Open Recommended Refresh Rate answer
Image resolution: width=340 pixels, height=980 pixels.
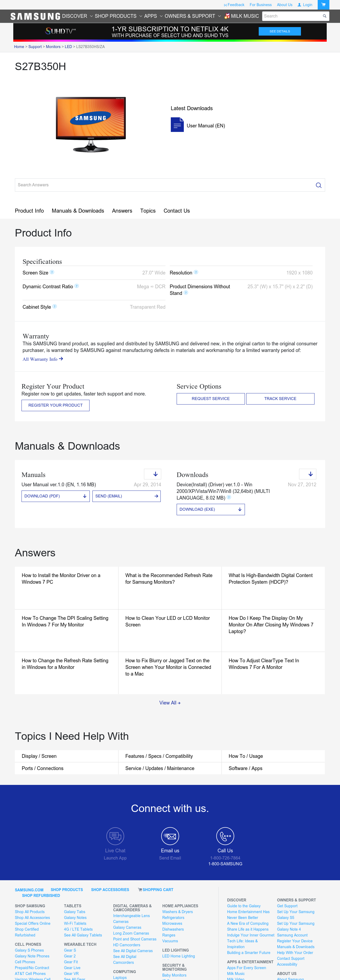[x=170, y=588]
